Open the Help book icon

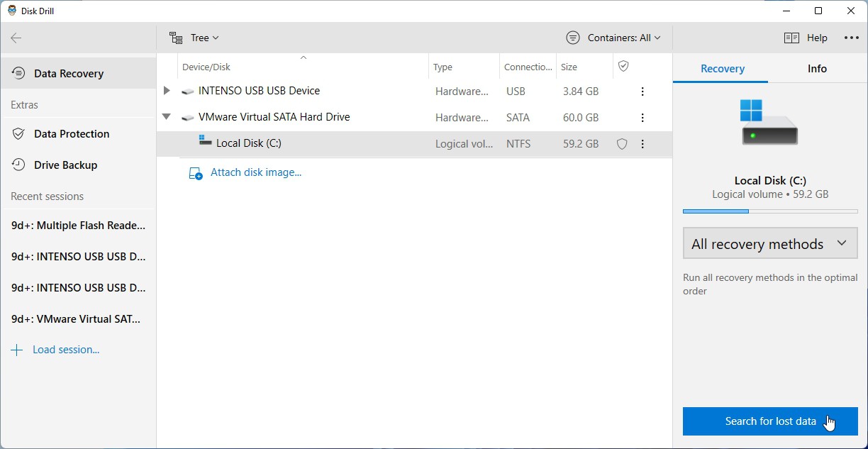point(791,38)
